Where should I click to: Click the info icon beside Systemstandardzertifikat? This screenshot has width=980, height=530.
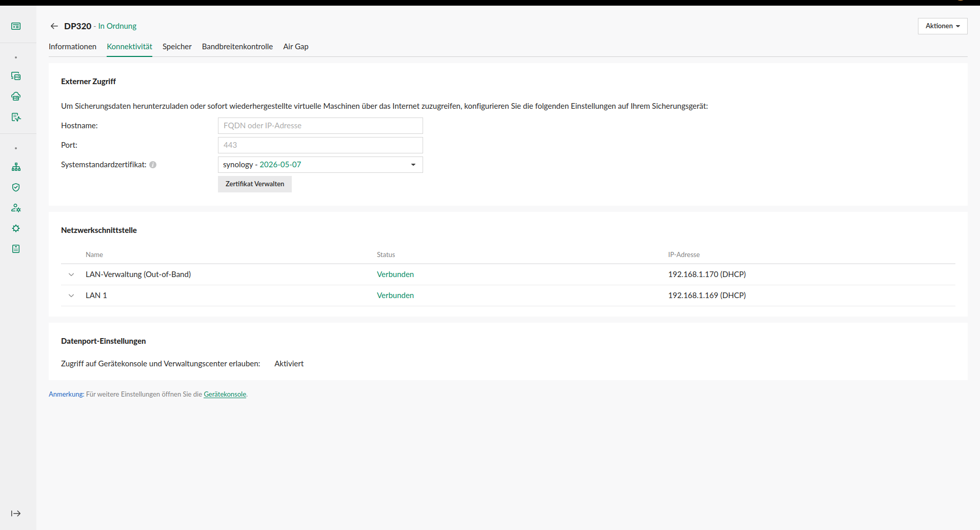click(x=153, y=165)
